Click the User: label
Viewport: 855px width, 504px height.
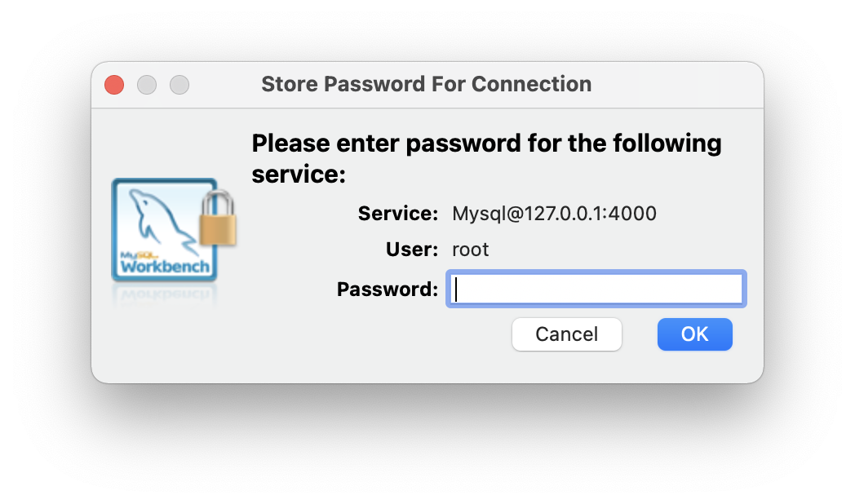(410, 250)
